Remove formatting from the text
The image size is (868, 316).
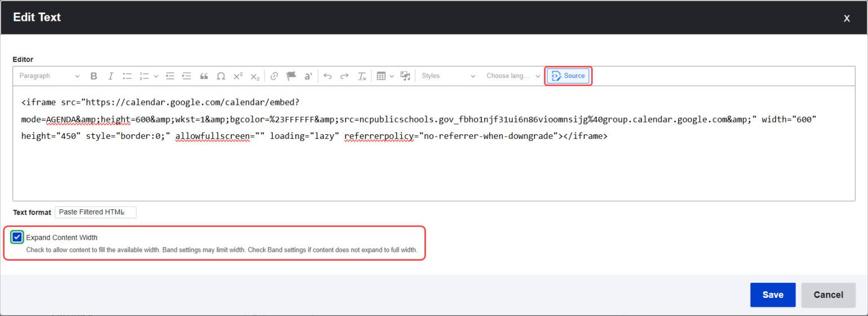pyautogui.click(x=362, y=76)
